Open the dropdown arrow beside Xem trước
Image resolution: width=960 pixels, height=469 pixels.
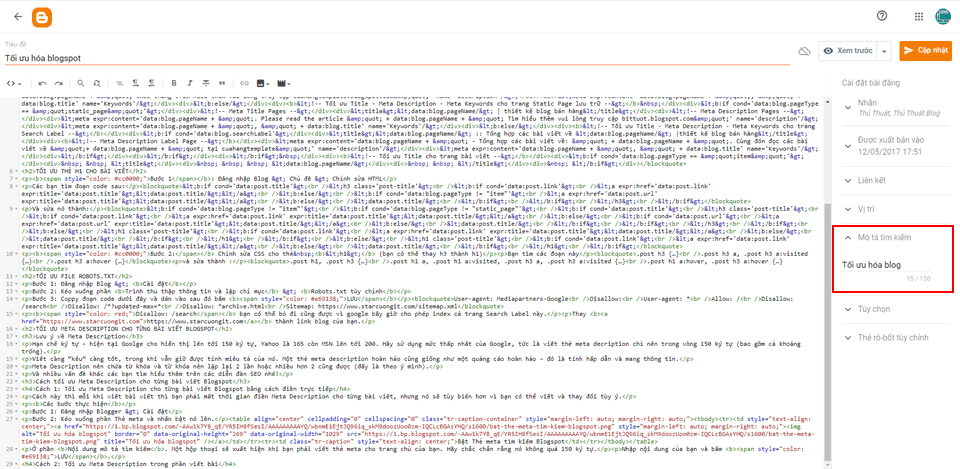[884, 51]
